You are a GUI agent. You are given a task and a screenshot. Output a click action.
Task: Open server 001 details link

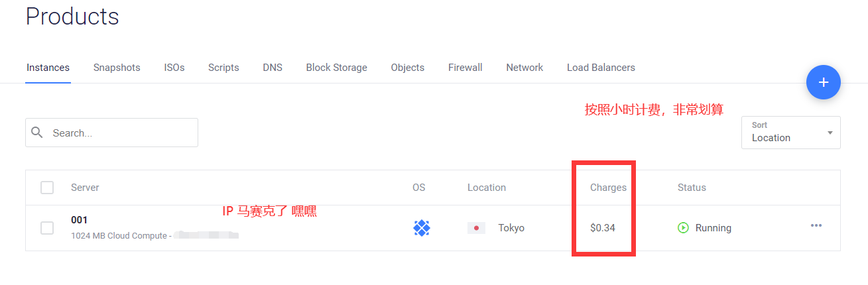[80, 220]
